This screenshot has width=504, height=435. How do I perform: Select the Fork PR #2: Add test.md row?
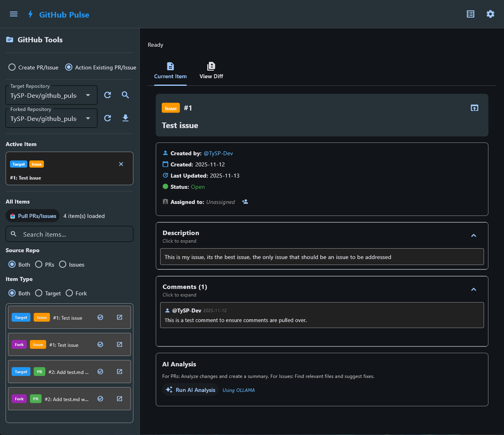tap(69, 399)
